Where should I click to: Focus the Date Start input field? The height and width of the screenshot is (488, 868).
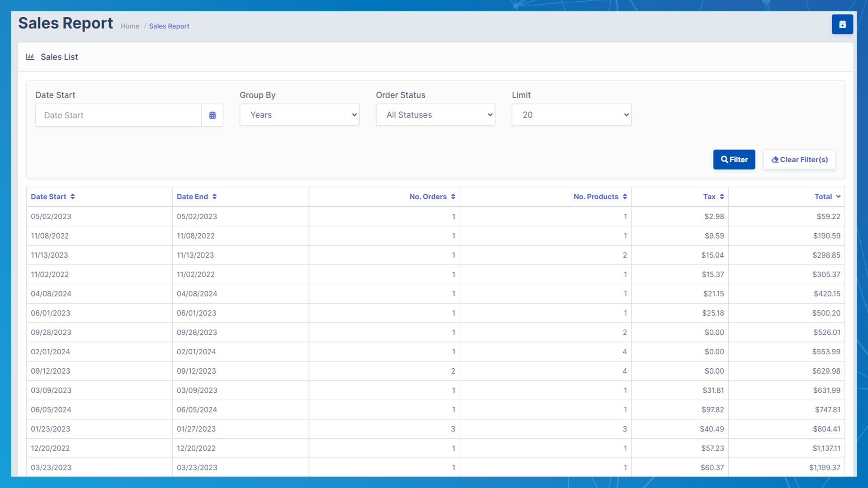pyautogui.click(x=118, y=115)
